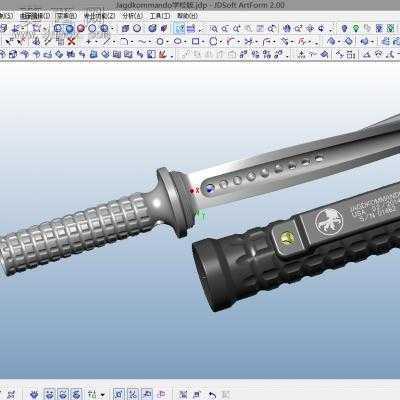Click the triangle measure icon in third toolbar row
The height and width of the screenshot is (400, 400).
[x=367, y=54]
